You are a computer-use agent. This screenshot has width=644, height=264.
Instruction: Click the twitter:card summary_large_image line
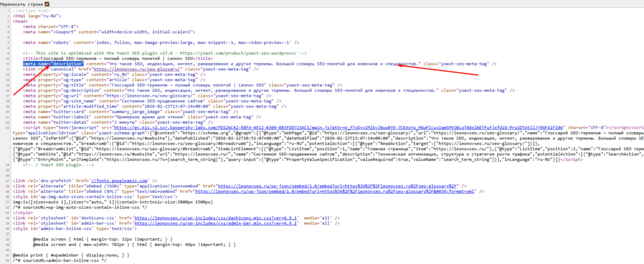click(131, 112)
